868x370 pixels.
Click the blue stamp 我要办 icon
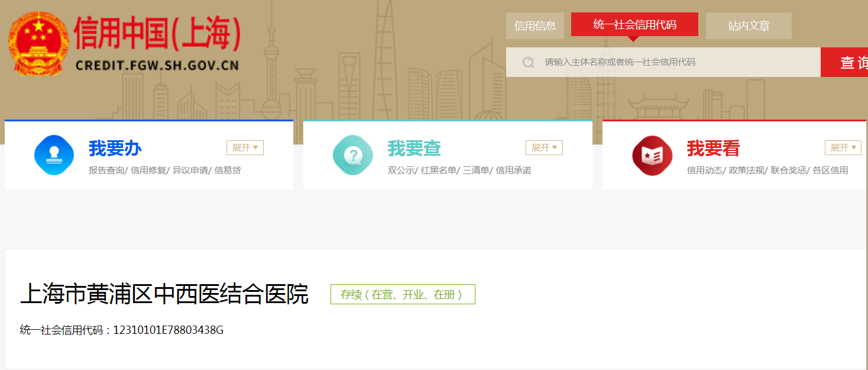[x=54, y=156]
